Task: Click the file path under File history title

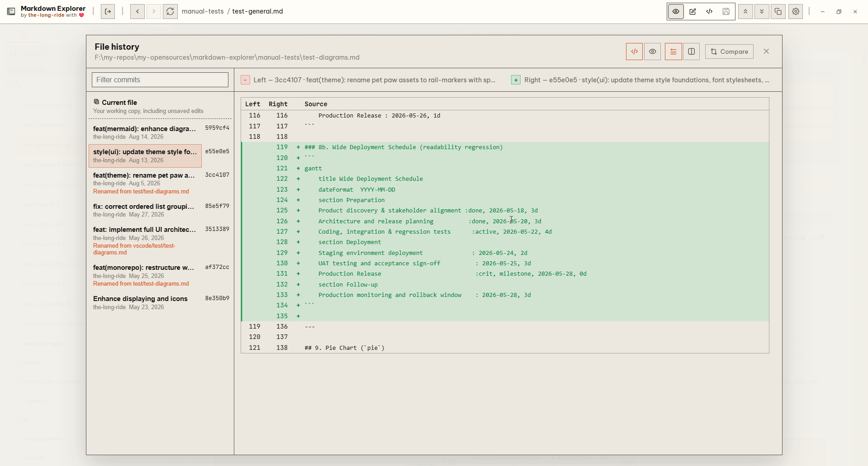Action: (x=227, y=57)
